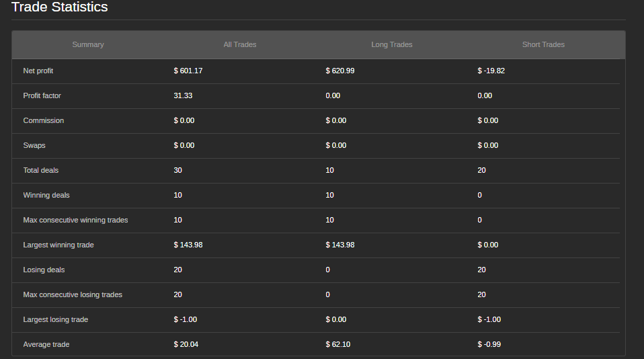
Task: Click the Summary column header
Action: pyautogui.click(x=88, y=44)
